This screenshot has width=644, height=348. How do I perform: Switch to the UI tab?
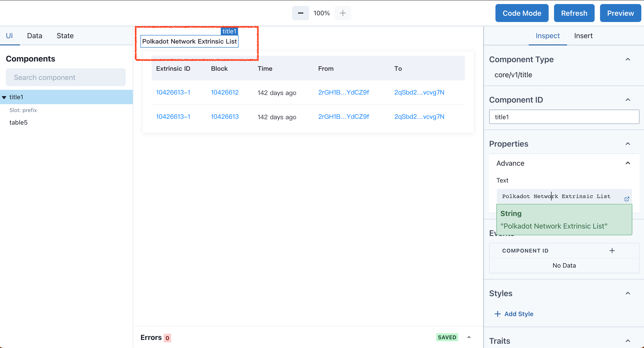9,35
